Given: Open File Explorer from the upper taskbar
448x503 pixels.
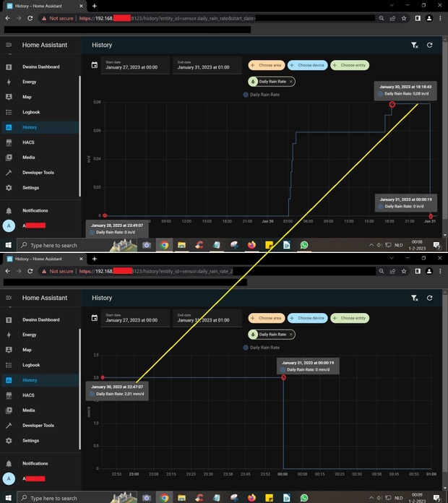Looking at the screenshot, I should (182, 245).
